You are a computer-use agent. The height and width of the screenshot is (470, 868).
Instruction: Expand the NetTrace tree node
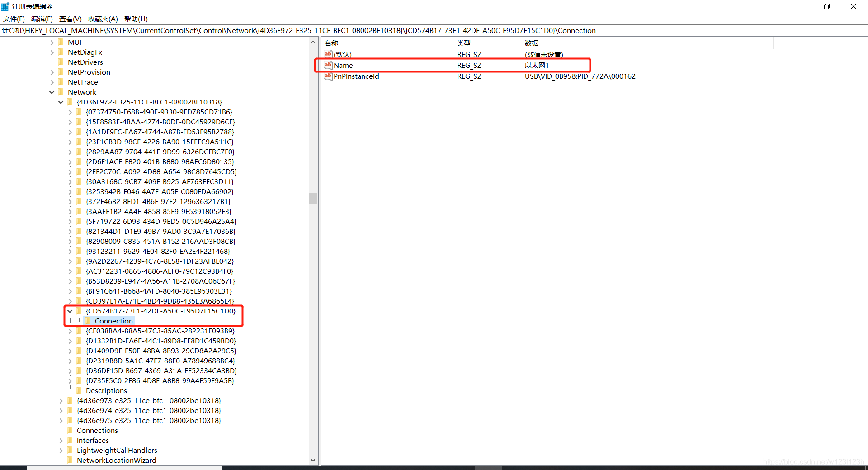52,82
